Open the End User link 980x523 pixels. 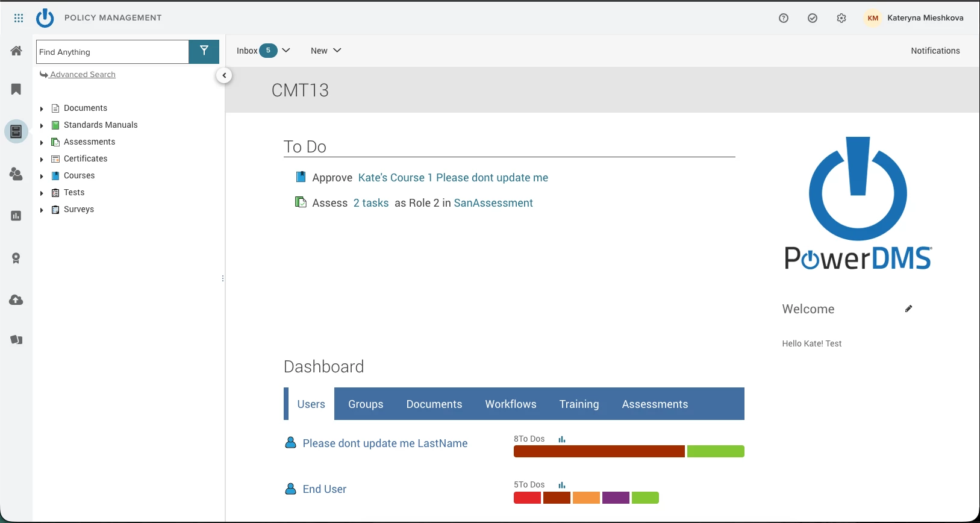(x=325, y=489)
